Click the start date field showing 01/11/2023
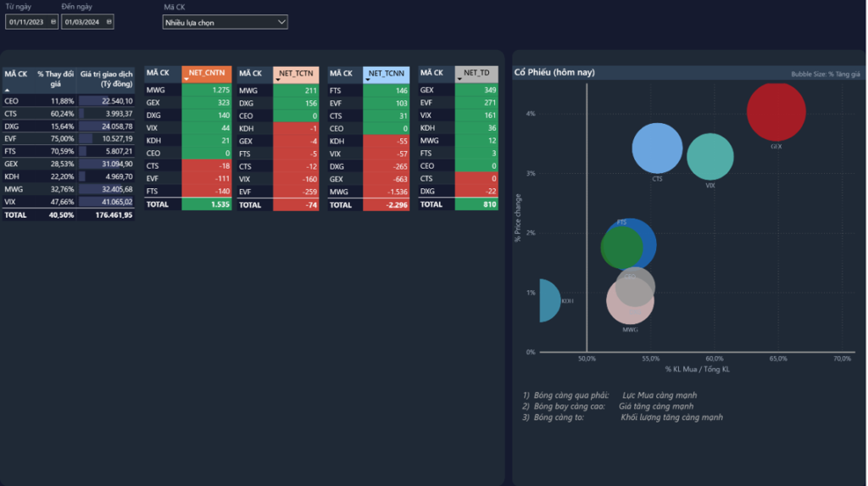This screenshot has width=868, height=486. pos(27,22)
